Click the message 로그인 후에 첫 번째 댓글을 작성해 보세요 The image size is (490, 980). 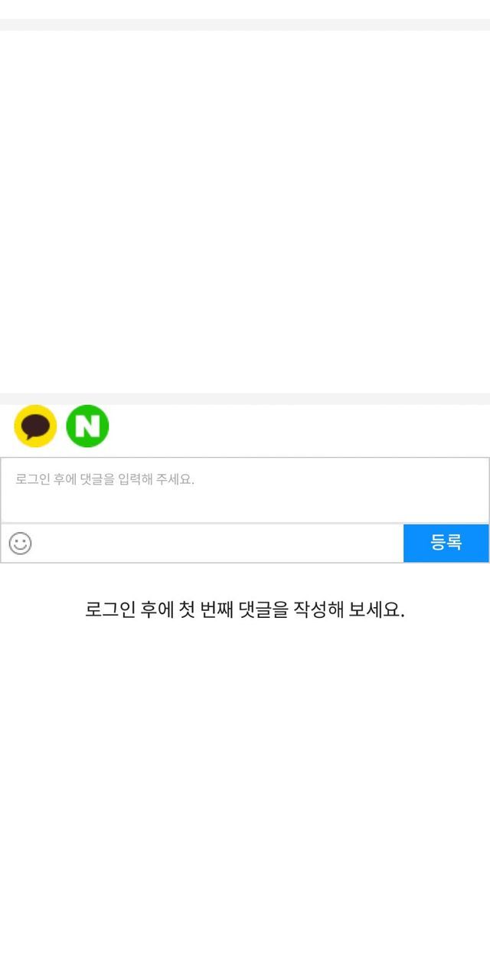click(245, 610)
